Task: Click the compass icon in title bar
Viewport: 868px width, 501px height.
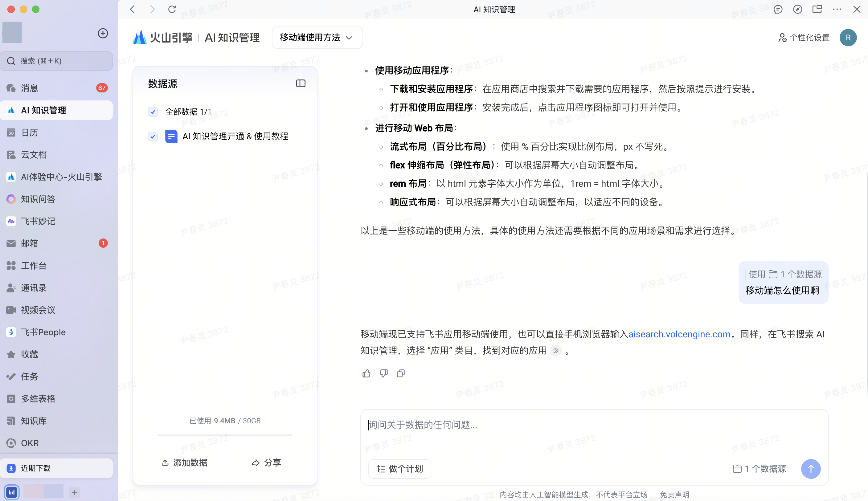Action: [797, 9]
